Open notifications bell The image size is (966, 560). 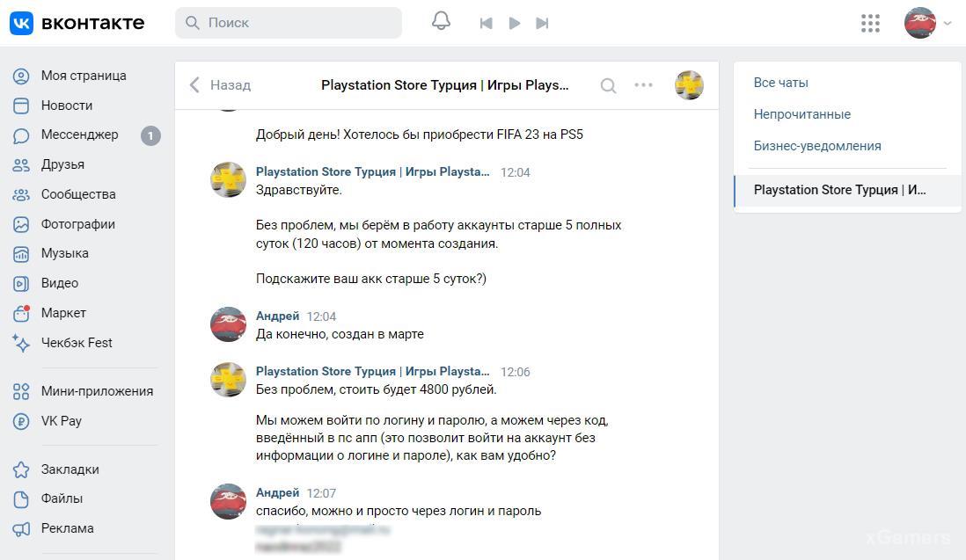click(441, 21)
